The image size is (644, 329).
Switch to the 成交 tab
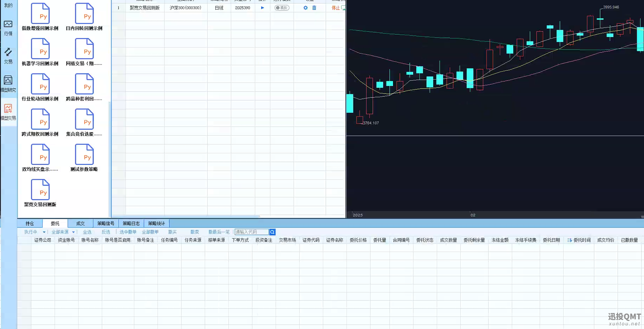point(81,223)
